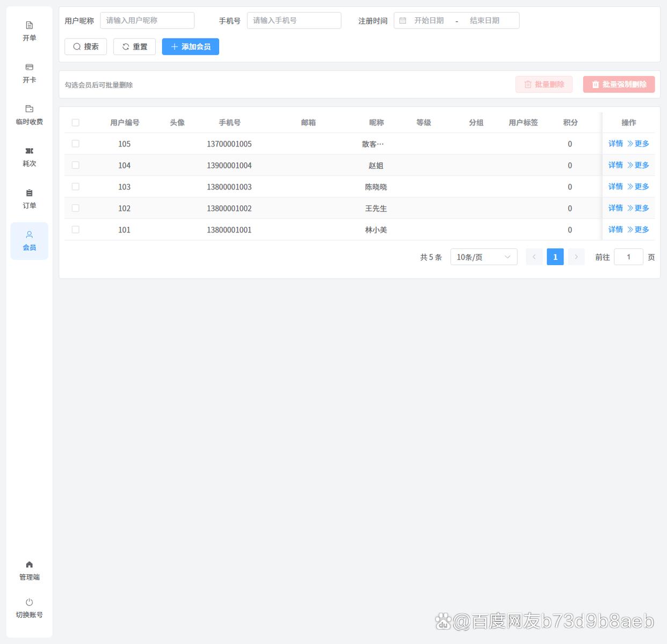This screenshot has height=644, width=667.
Task: Click 切换账号 power icon
Action: [x=30, y=608]
